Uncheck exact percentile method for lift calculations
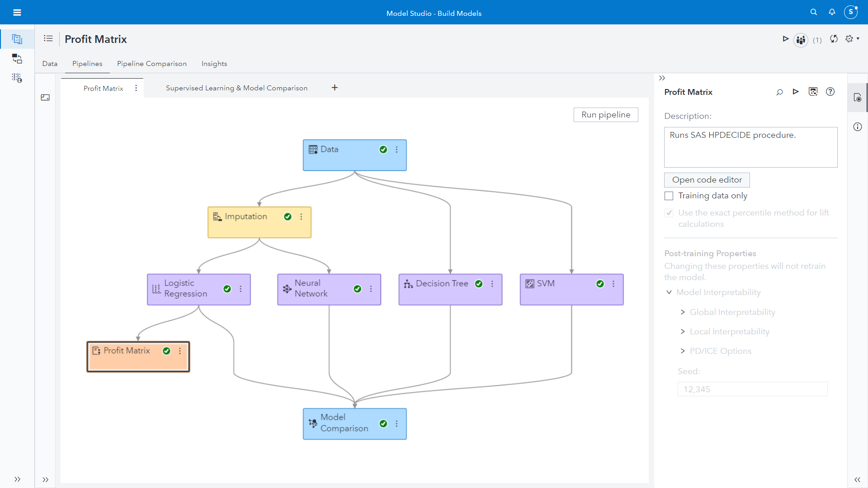 point(669,212)
